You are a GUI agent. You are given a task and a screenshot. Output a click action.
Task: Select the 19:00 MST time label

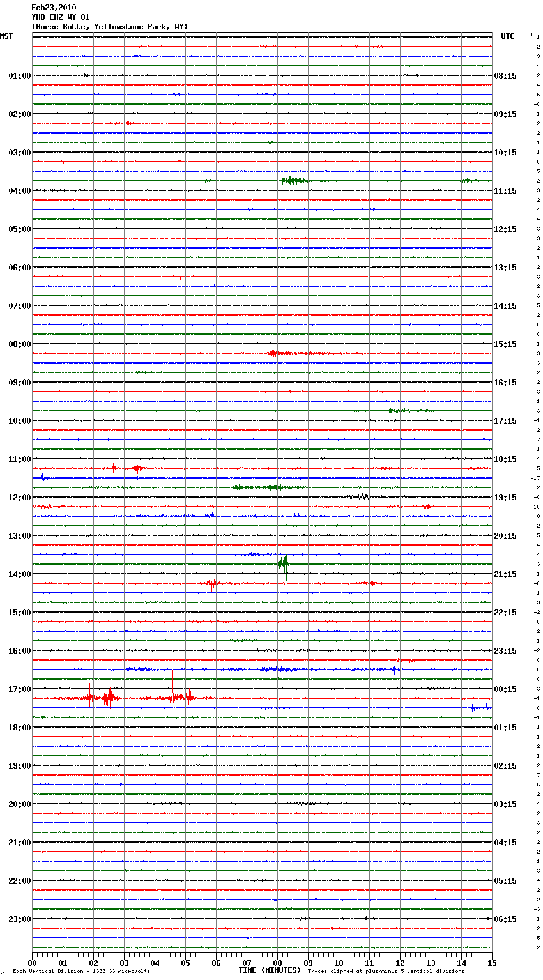[x=20, y=766]
